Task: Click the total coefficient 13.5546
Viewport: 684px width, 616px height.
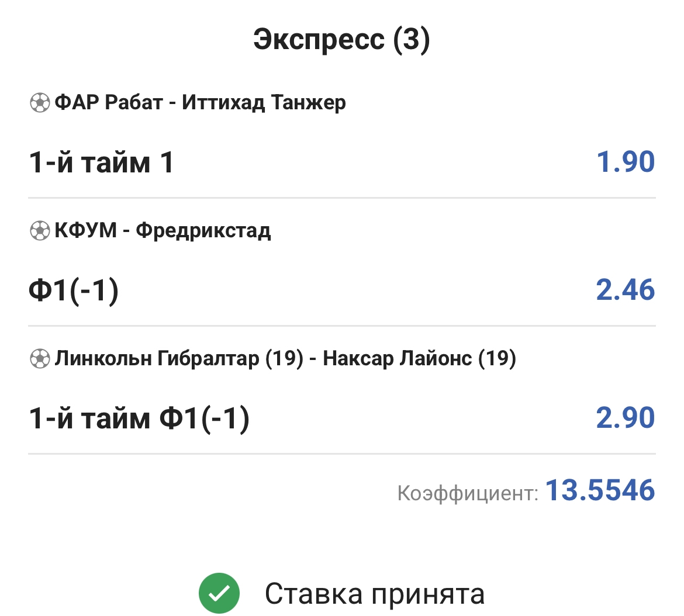Action: (600, 490)
